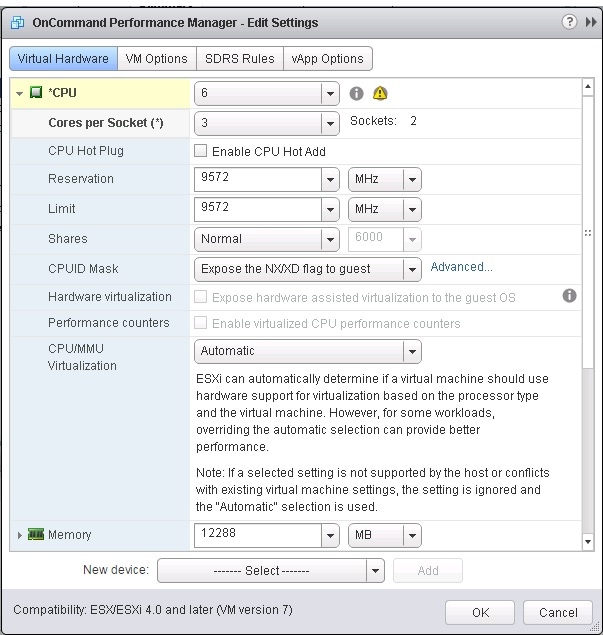Click the disabled Shares value field 6000
Viewport: 603px width, 635px height.
pyautogui.click(x=376, y=239)
